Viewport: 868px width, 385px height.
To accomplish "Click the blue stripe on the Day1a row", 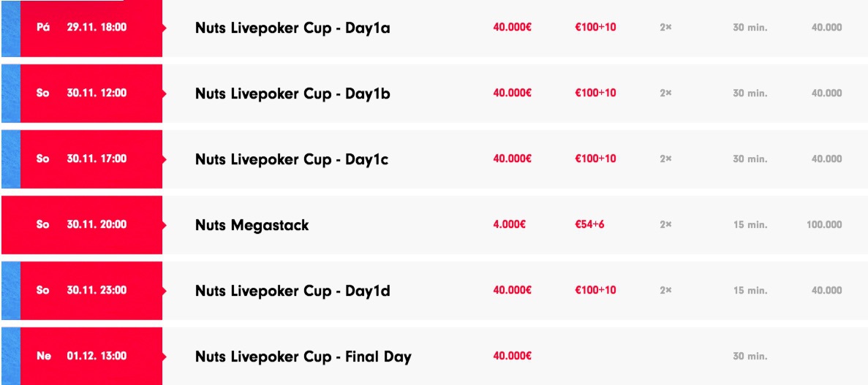I will coord(10,28).
